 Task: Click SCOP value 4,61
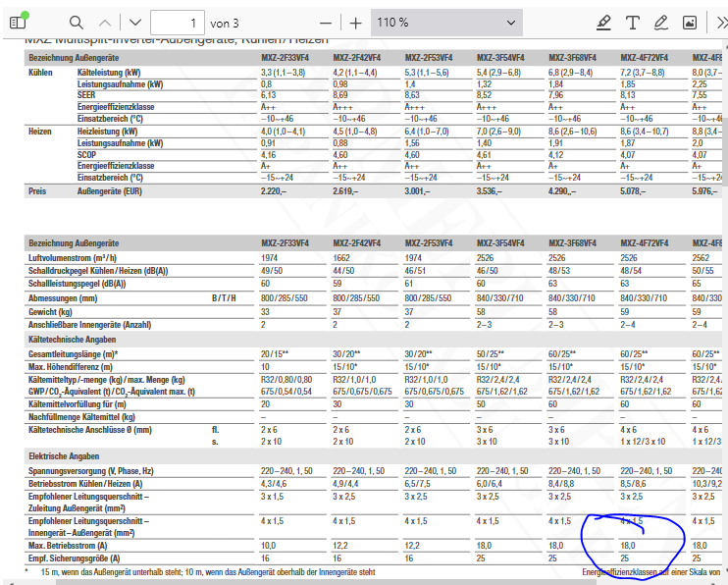[485, 155]
